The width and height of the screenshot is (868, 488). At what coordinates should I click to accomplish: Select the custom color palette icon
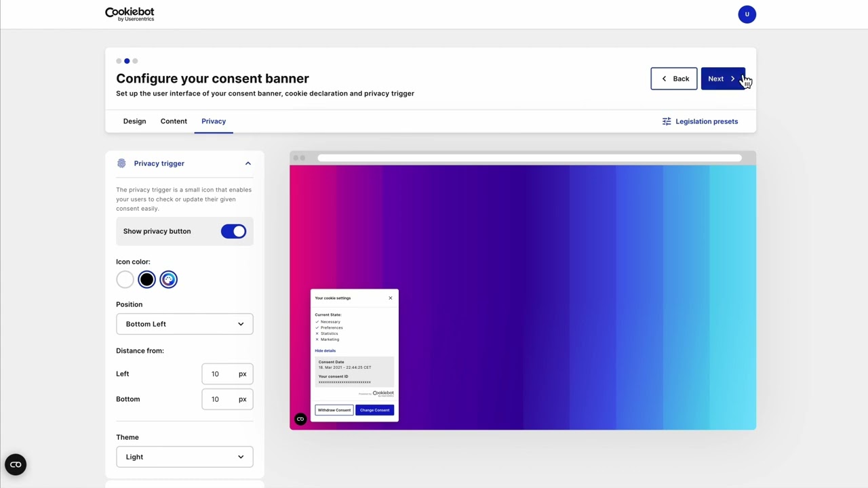(x=168, y=279)
